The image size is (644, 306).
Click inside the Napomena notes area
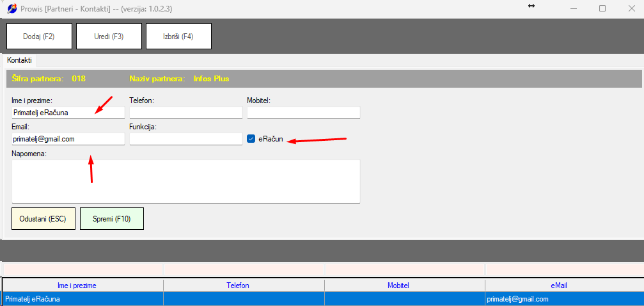point(185,181)
